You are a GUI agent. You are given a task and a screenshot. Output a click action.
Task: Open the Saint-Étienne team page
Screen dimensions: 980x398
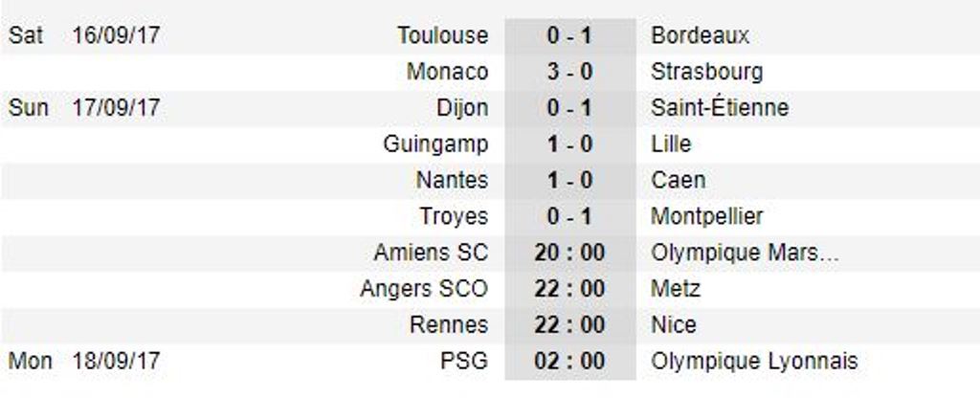(720, 107)
